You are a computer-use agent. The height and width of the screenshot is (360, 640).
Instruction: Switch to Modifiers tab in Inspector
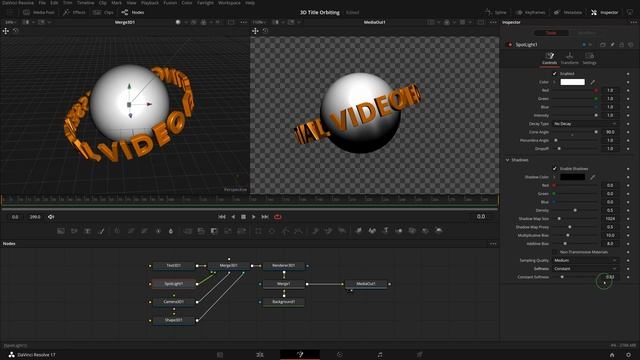[586, 33]
